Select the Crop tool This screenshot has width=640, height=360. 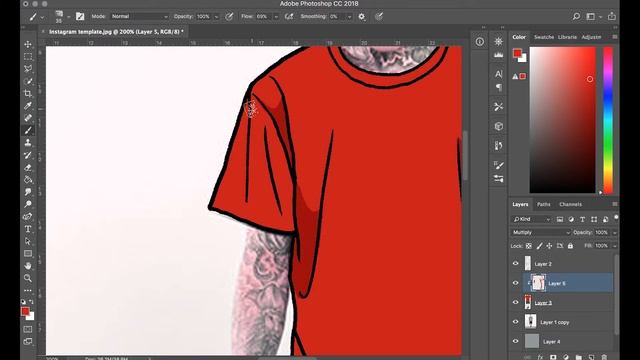28,93
